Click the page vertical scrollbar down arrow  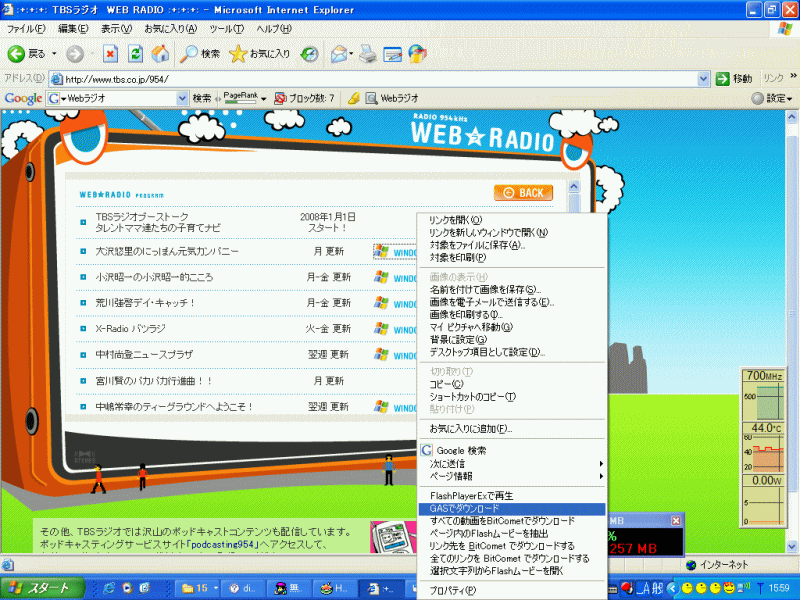[x=792, y=546]
